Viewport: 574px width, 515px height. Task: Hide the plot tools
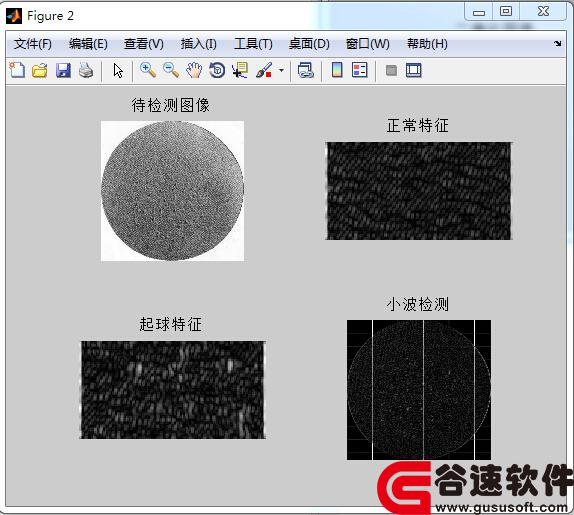click(391, 70)
